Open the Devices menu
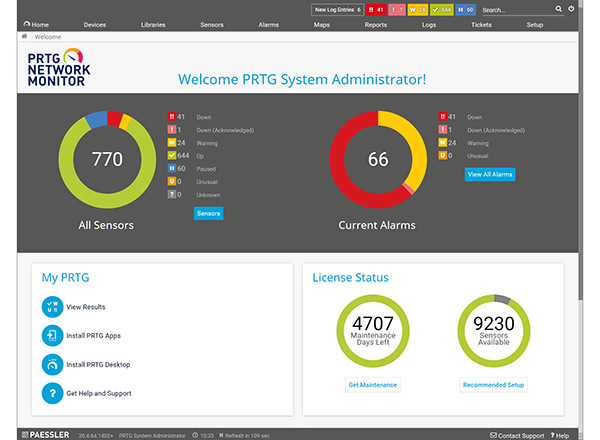This screenshot has height=440, width=600. coord(95,24)
